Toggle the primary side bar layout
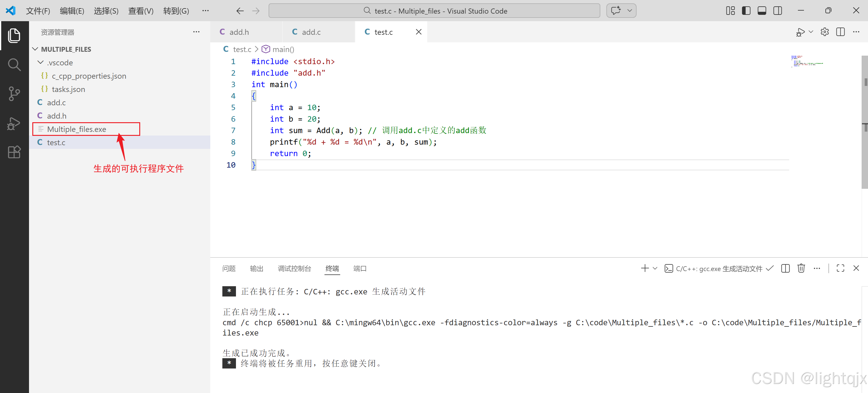Viewport: 868px width, 393px height. click(x=746, y=11)
